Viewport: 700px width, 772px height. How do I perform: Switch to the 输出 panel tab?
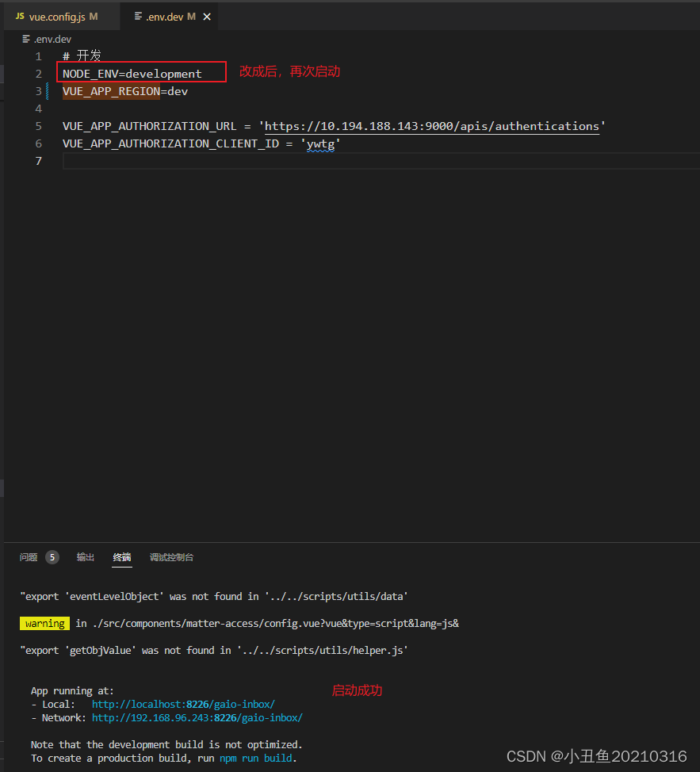tap(85, 557)
